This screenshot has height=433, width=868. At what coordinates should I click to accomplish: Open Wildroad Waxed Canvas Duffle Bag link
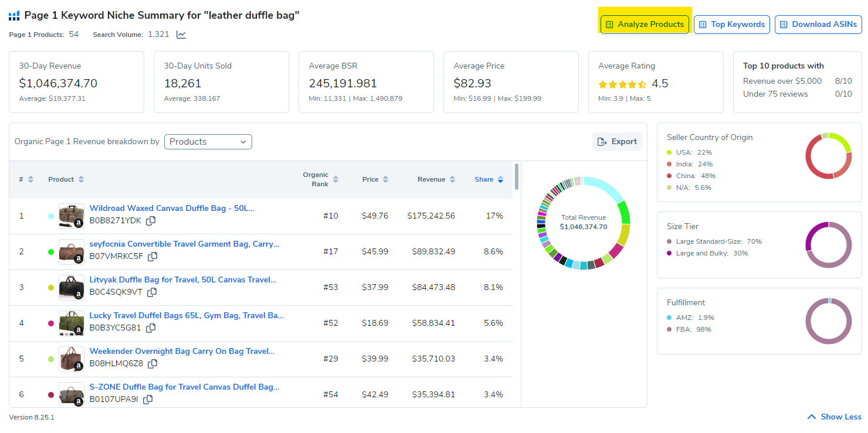click(x=172, y=208)
